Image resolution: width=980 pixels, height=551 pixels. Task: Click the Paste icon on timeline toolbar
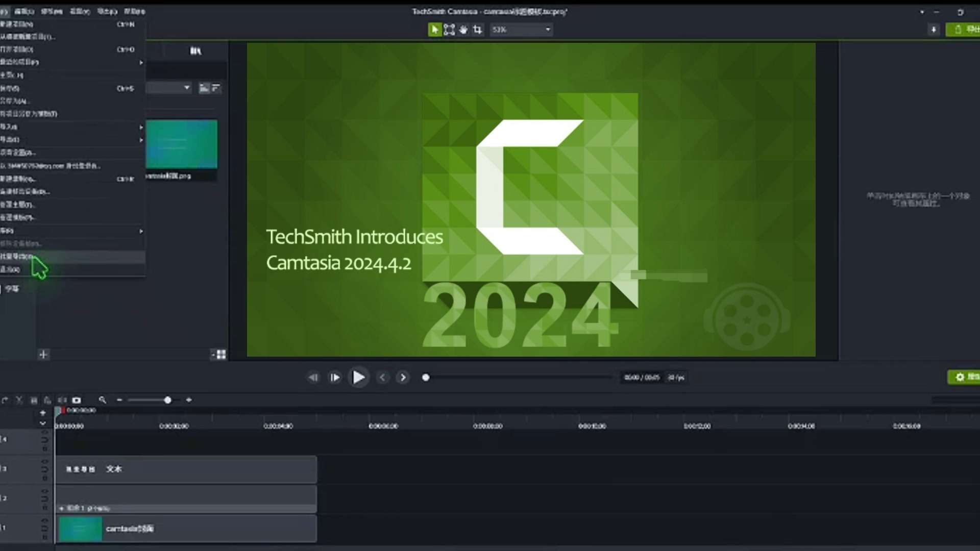(47, 400)
